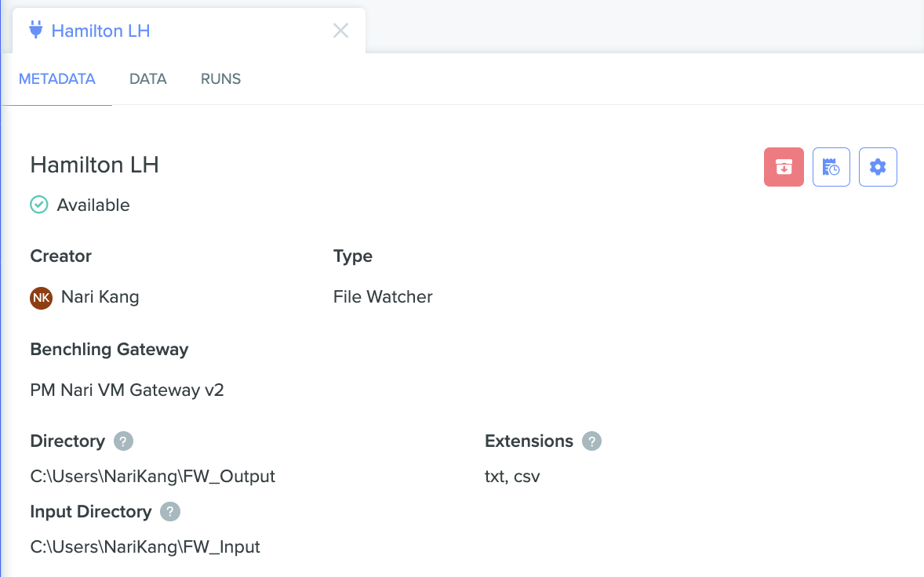Click the Extensions help question mark
The image size is (924, 577).
[x=591, y=441]
